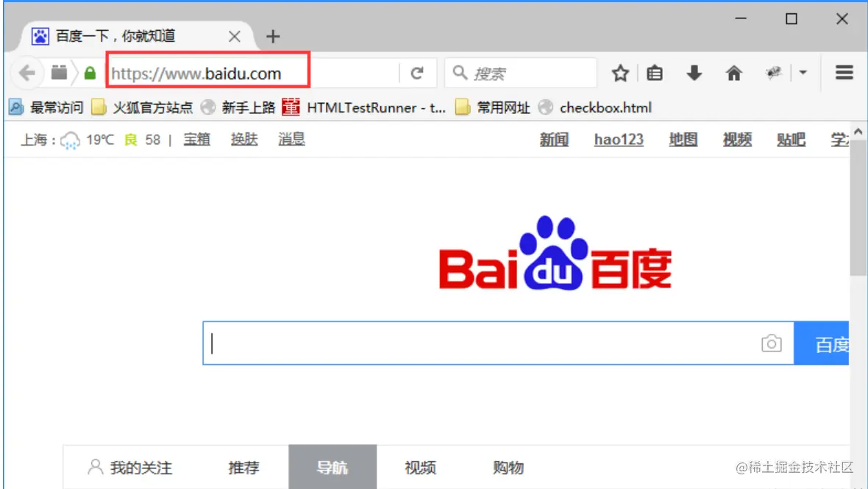Viewport: 868px width, 489px height.
Task: Select the 购物 tab
Action: pyautogui.click(x=508, y=468)
